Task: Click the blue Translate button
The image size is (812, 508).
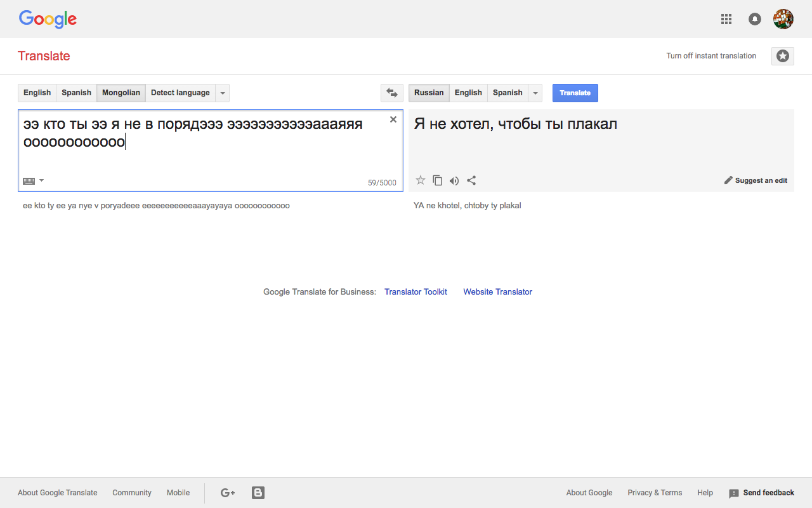Action: pos(575,93)
